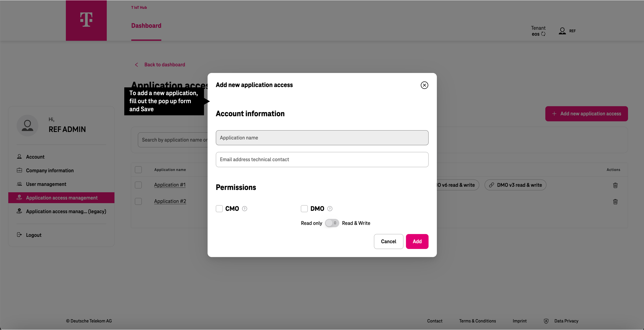The image size is (644, 330).
Task: Dismiss the dialog with Cancel
Action: [x=388, y=241]
